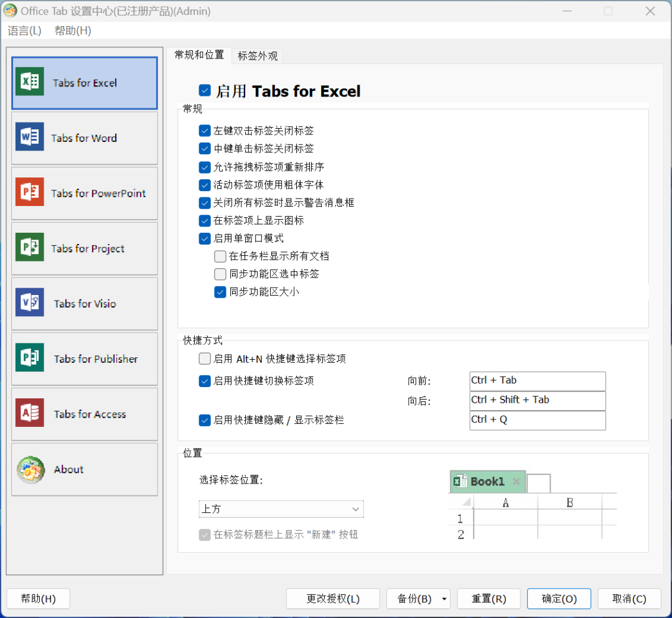
Task: Open the 选择标签位置 dropdown showing 上方
Action: point(281,509)
